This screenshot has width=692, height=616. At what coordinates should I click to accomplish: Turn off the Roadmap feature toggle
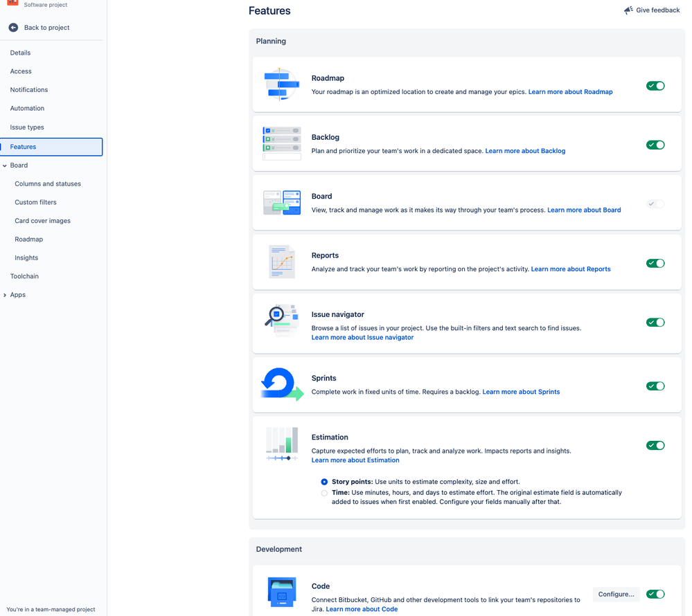coord(655,86)
